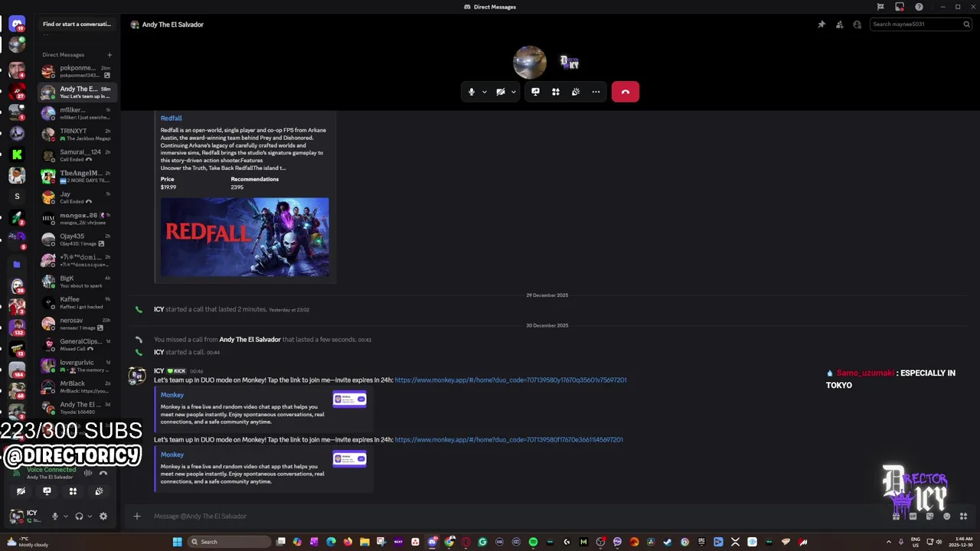
Task: Click Andy's avatar in the call view
Action: pyautogui.click(x=530, y=62)
